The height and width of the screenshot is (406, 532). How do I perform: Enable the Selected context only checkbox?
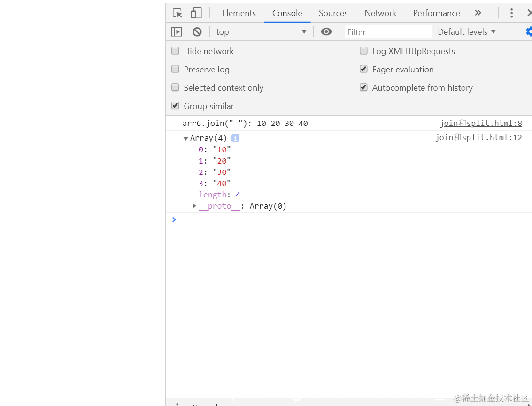point(176,87)
